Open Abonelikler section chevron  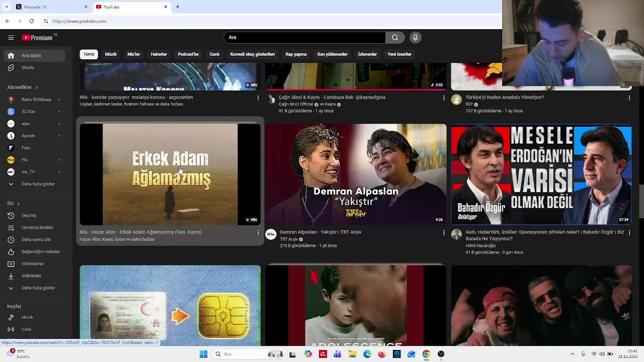(36, 87)
